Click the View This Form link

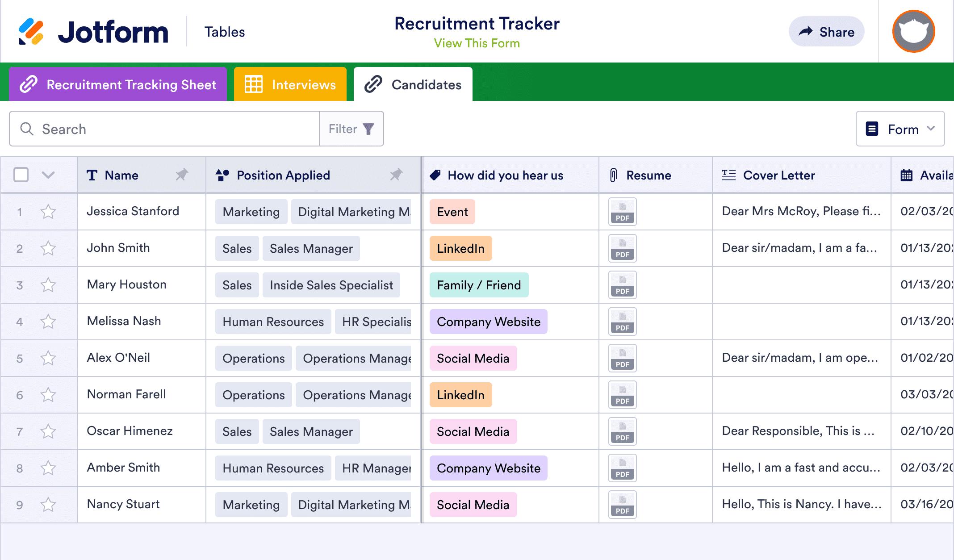point(477,43)
